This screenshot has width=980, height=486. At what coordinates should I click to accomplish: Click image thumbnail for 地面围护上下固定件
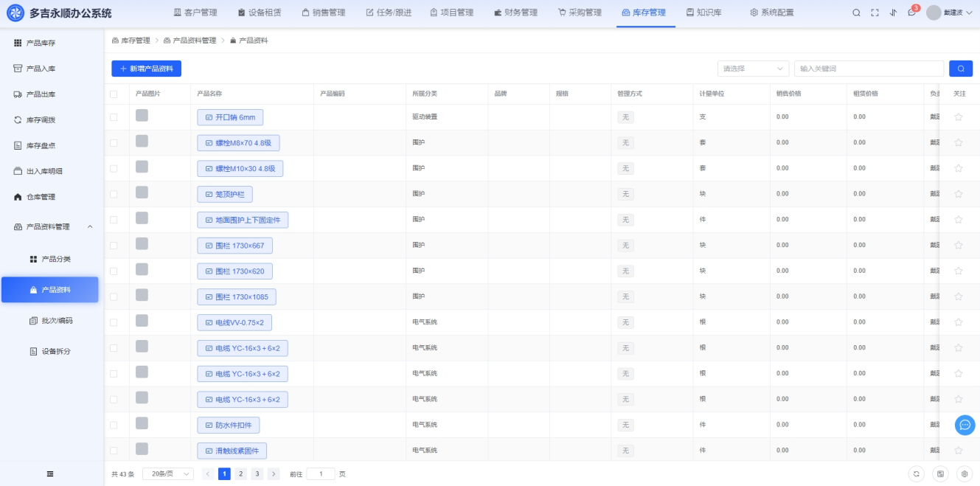tap(142, 218)
